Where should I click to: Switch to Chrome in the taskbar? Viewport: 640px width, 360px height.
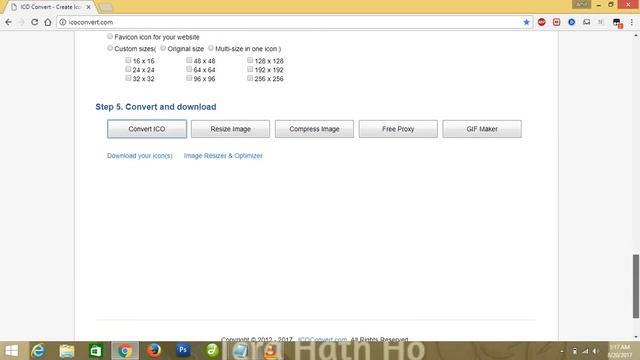(125, 351)
